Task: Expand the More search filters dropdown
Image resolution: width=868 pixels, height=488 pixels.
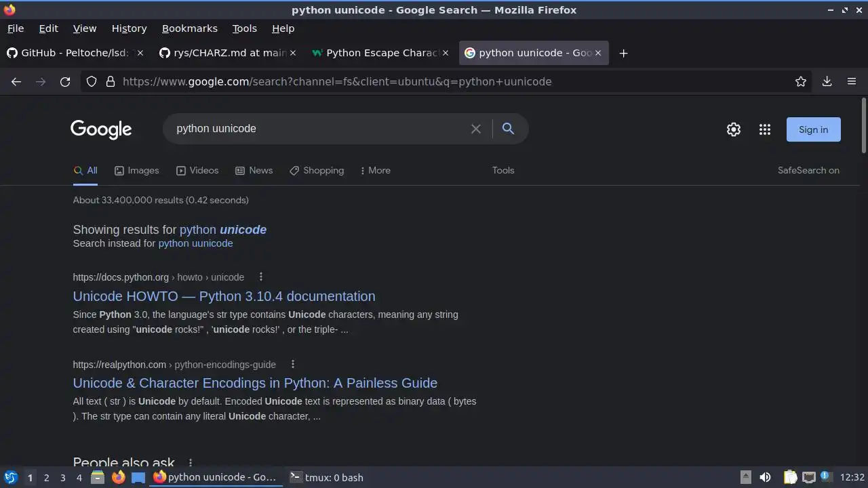Action: pos(376,170)
